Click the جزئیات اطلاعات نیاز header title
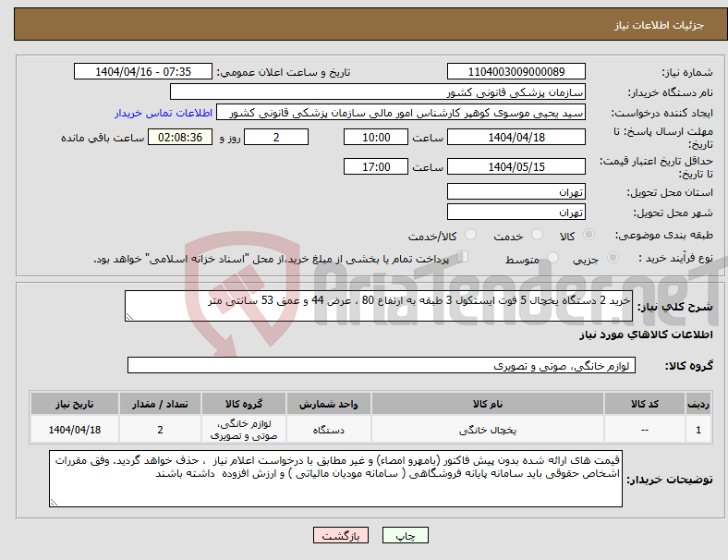Image resolution: width=728 pixels, height=560 pixels. [660, 25]
